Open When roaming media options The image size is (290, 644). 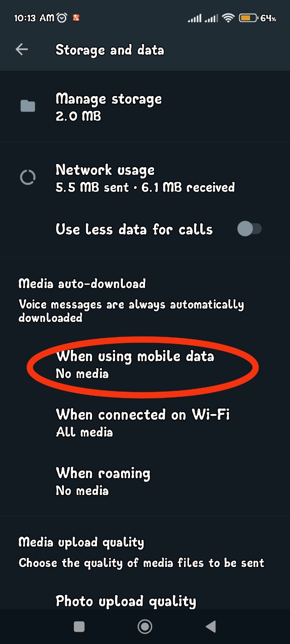(145, 481)
